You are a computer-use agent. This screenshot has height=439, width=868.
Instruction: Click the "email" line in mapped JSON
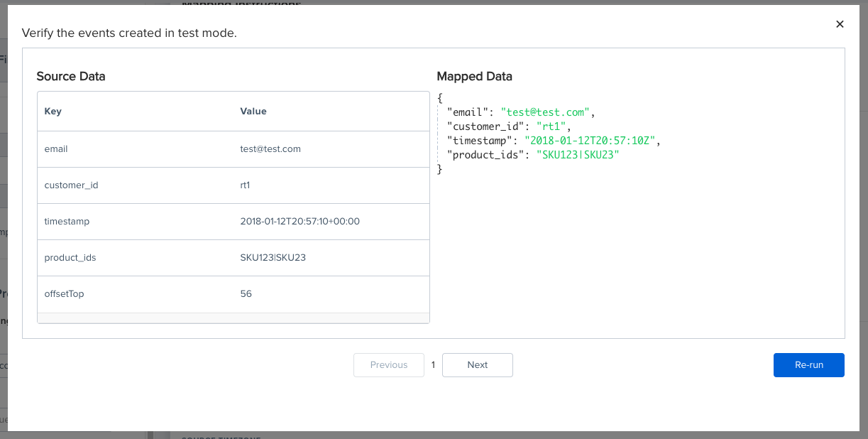[520, 112]
